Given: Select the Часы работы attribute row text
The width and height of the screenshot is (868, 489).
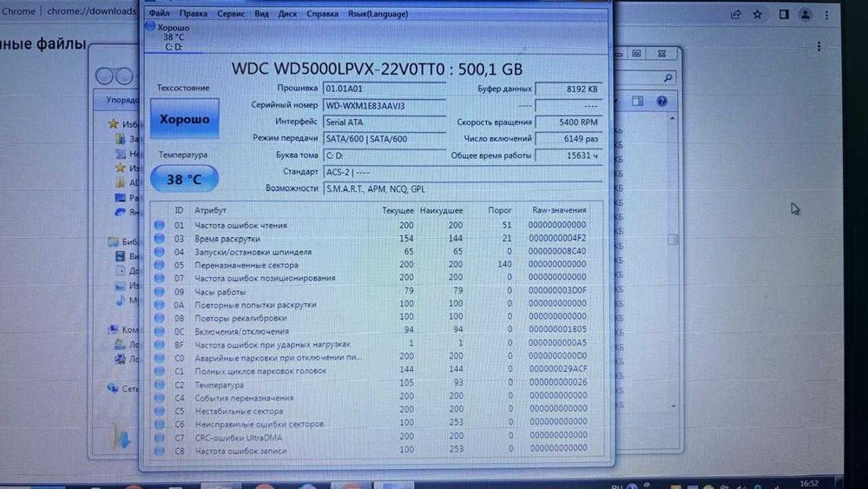Looking at the screenshot, I should tap(220, 292).
